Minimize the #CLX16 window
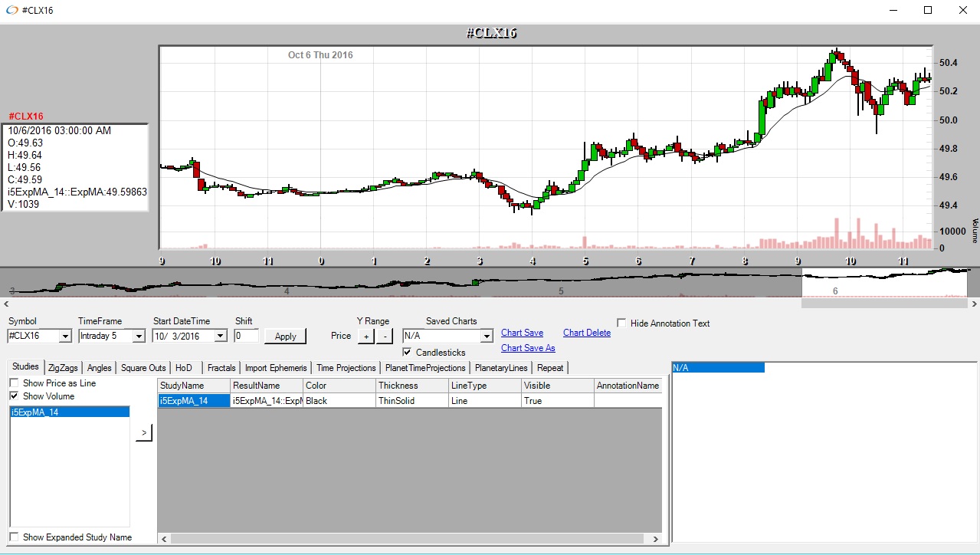This screenshot has height=555, width=980. pyautogui.click(x=893, y=10)
